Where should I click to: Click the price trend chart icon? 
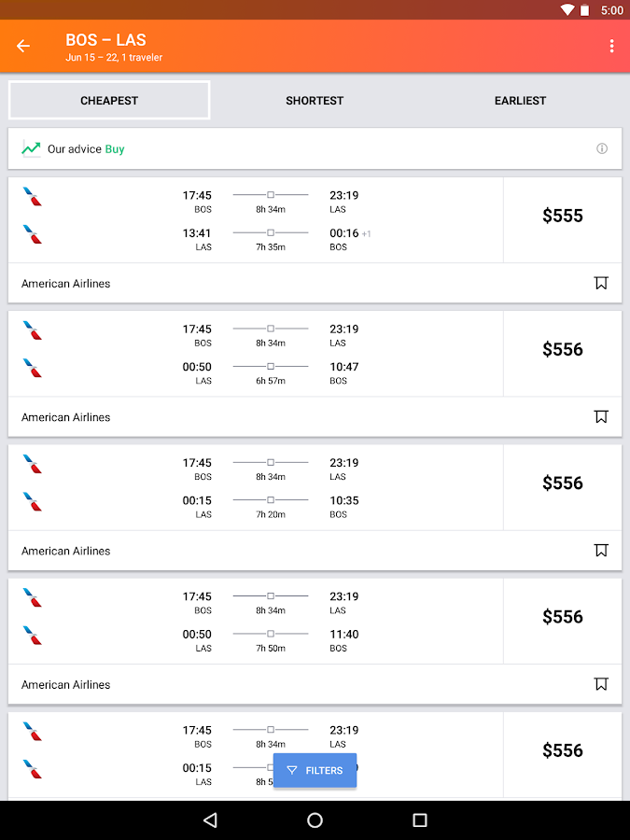(32, 148)
